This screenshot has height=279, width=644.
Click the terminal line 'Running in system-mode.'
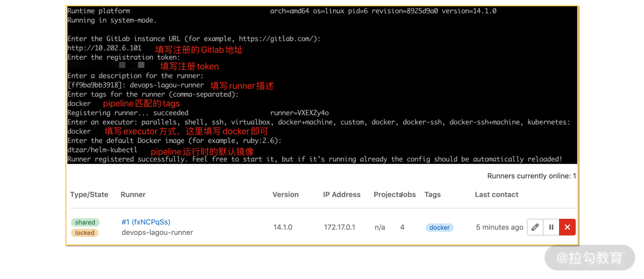112,20
